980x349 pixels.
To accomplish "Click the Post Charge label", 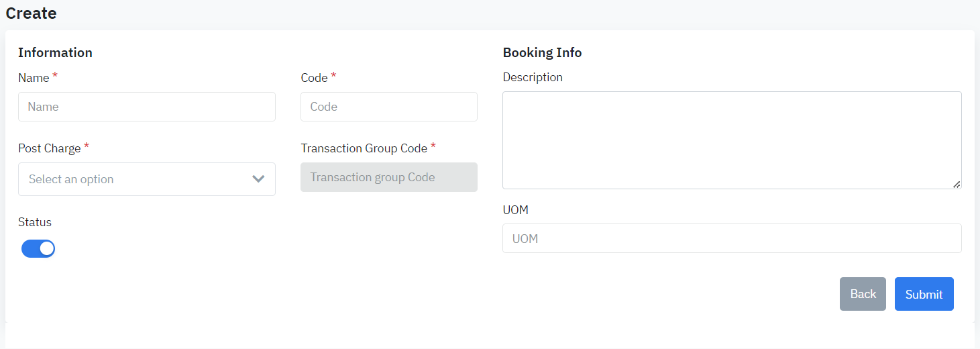I will (49, 148).
